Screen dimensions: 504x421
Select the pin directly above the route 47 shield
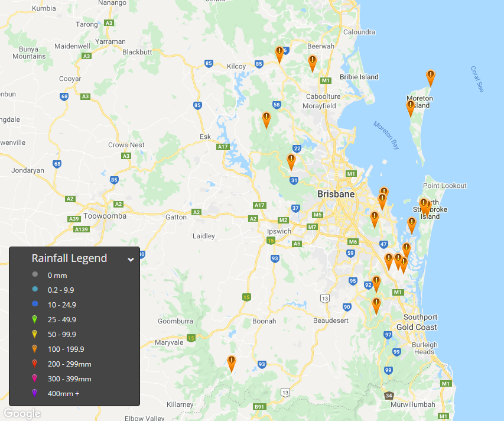coord(375,219)
